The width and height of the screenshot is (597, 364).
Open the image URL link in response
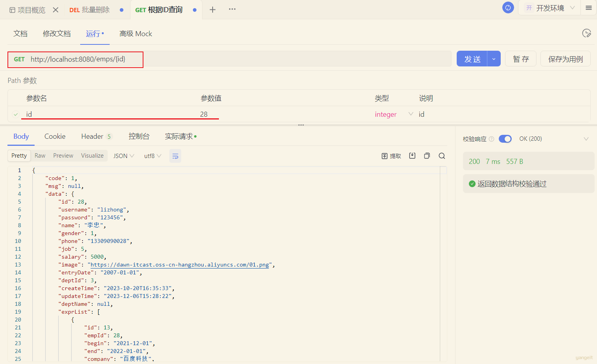(x=180, y=265)
